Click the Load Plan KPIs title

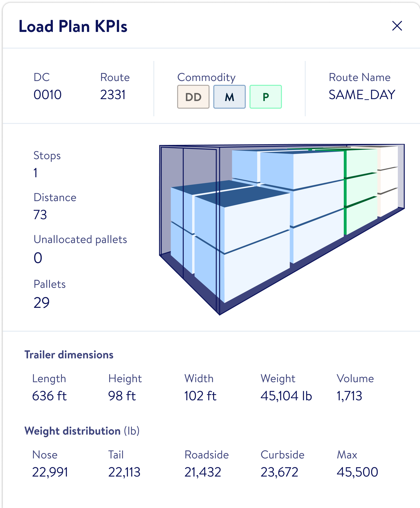[73, 26]
